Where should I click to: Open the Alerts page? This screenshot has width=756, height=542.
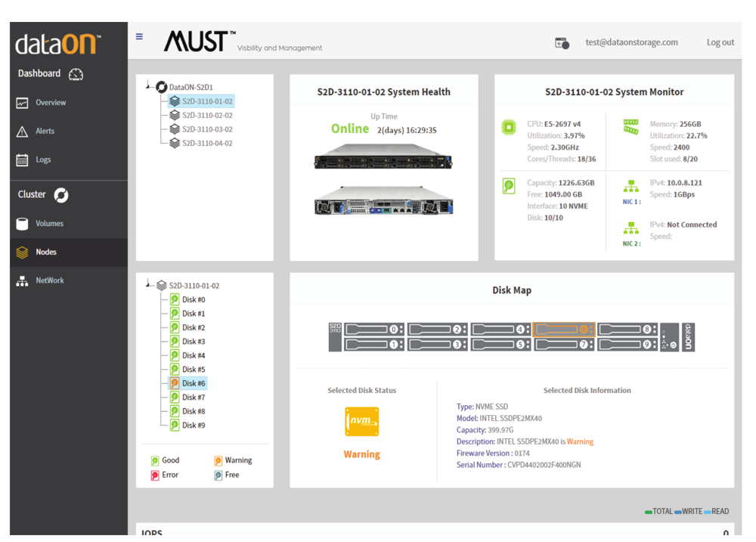point(45,132)
